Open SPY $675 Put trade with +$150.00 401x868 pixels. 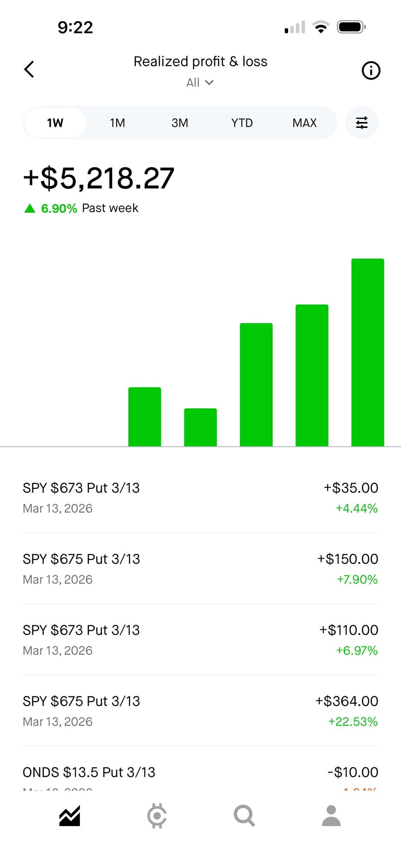coord(200,569)
